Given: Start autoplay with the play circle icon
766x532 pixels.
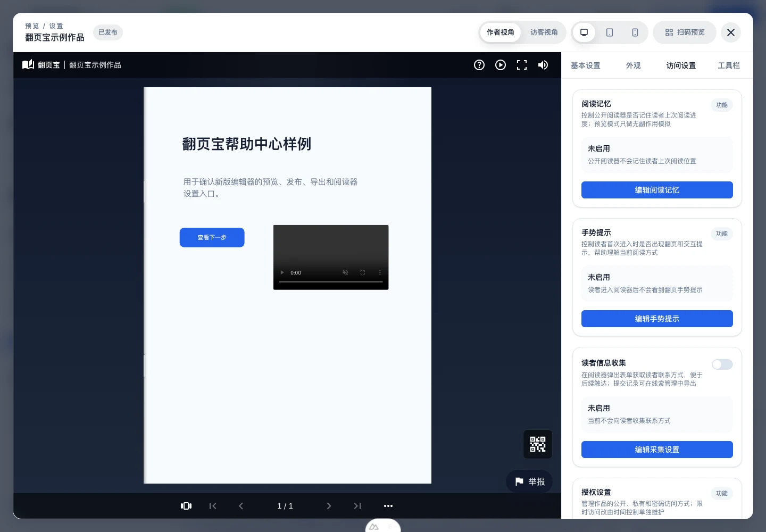Looking at the screenshot, I should coord(501,65).
